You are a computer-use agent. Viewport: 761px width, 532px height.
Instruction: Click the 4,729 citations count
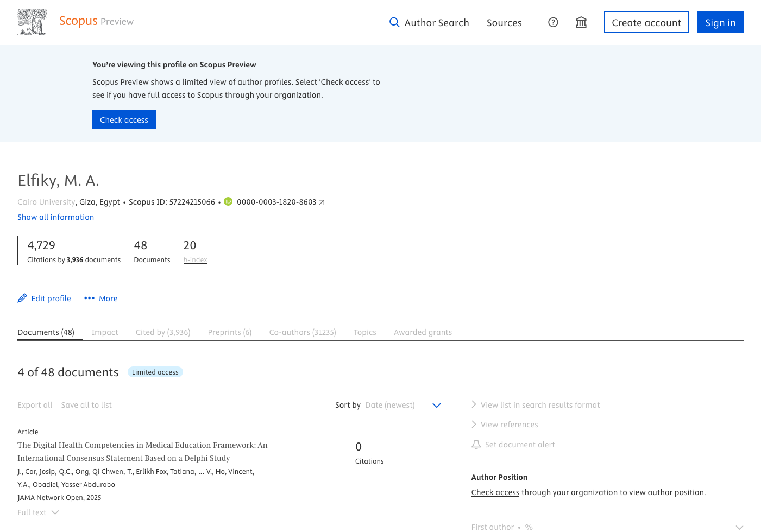(x=41, y=245)
